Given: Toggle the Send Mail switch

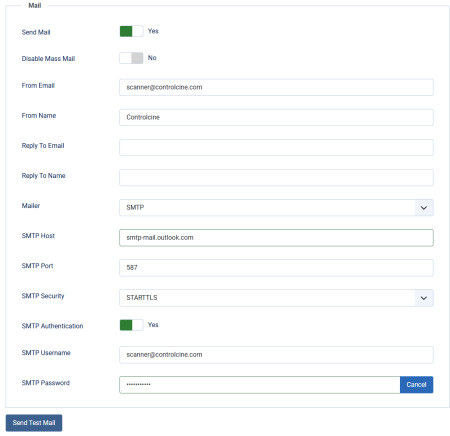Looking at the screenshot, I should pos(131,31).
